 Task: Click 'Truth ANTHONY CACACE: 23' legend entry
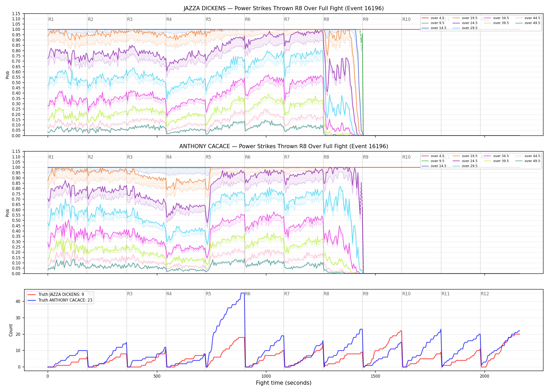[60, 300]
